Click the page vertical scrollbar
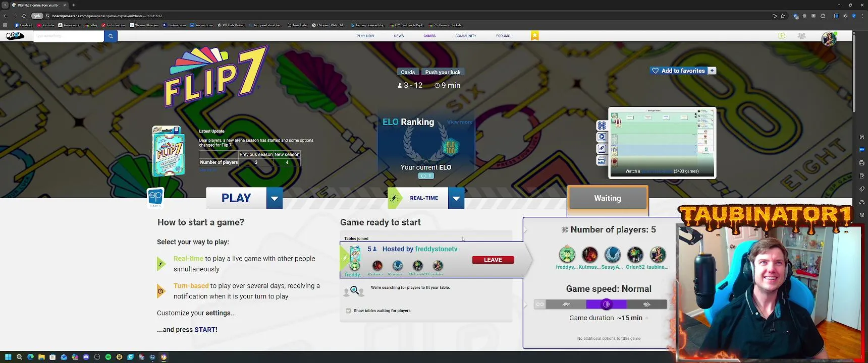The height and width of the screenshot is (363, 868). [853, 73]
